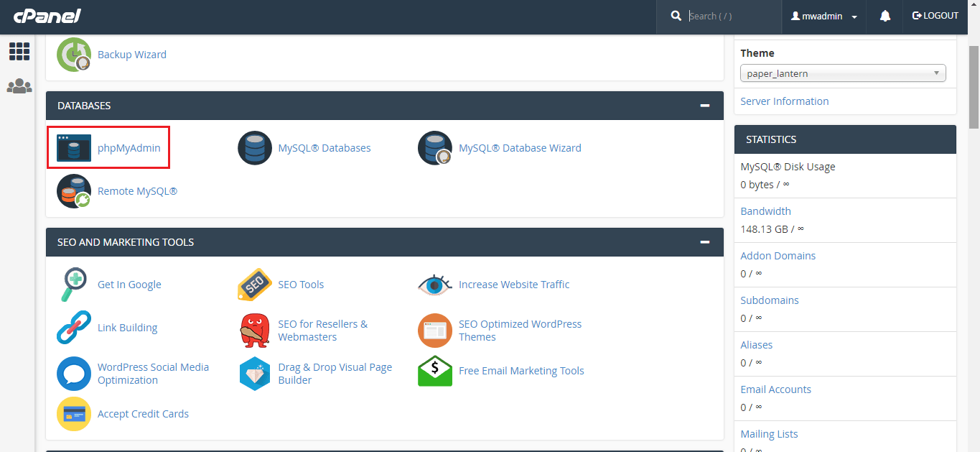Open the notifications bell icon
This screenshot has height=452, width=980.
[x=885, y=16]
